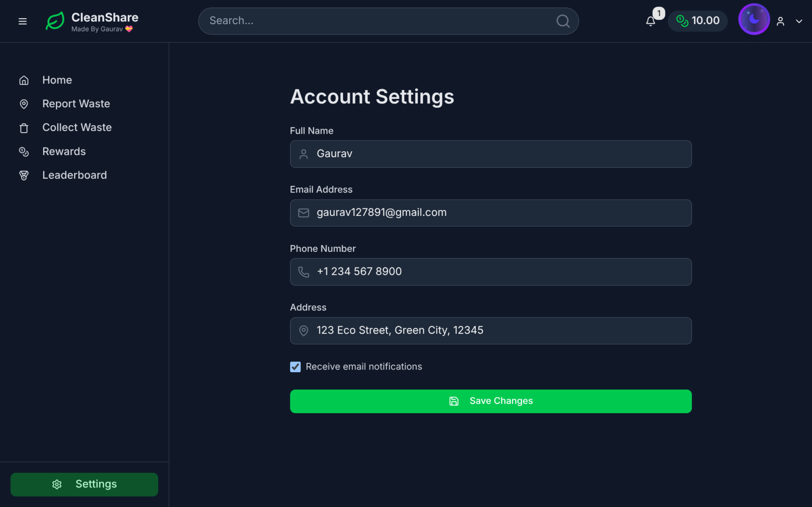Expand the user account dropdown chevron

799,21
